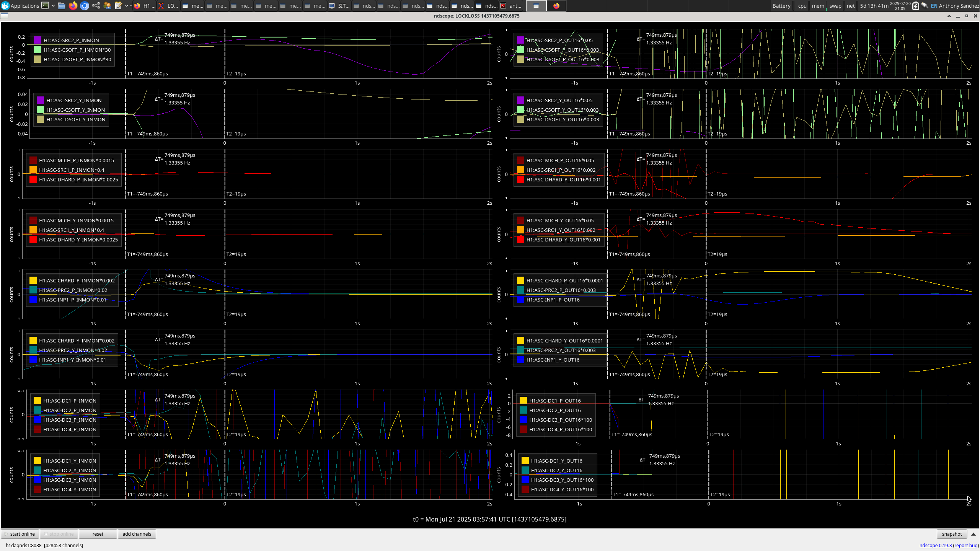
Task: Click the ndscope window menu icon
Action: (x=4, y=16)
